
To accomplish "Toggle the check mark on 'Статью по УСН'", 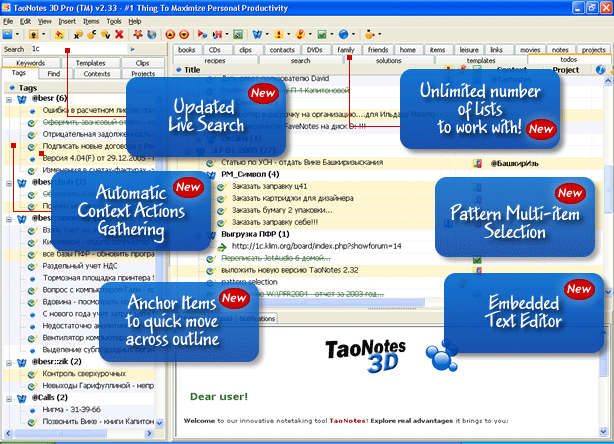I will tap(211, 163).
